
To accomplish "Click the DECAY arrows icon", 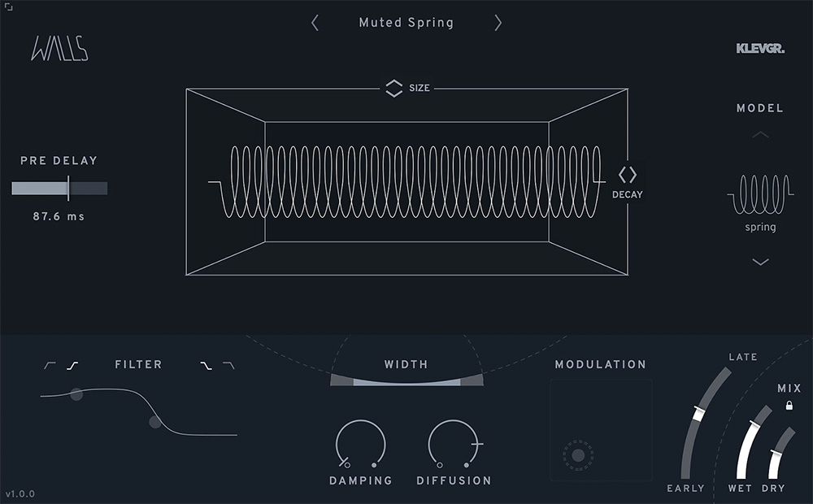I will pyautogui.click(x=628, y=175).
